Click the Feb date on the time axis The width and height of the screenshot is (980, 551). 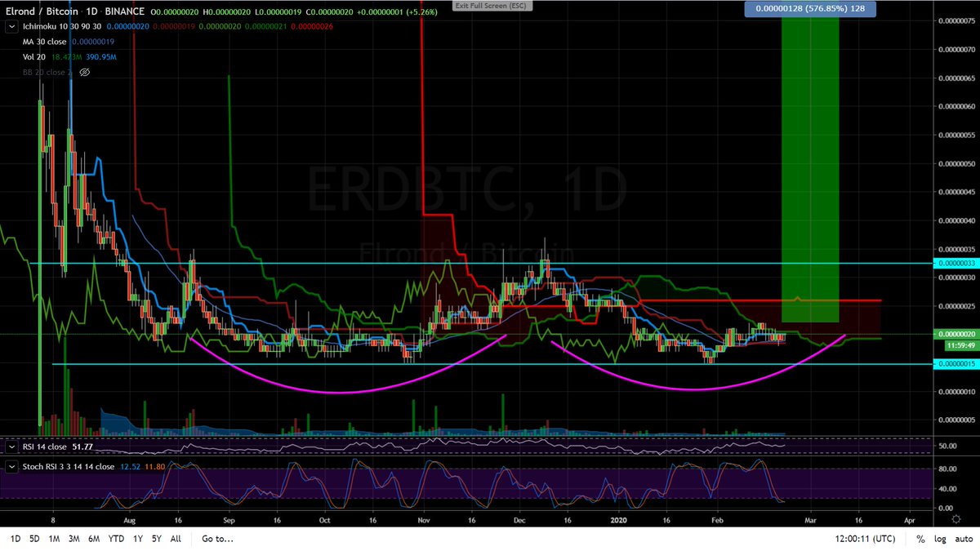point(718,519)
